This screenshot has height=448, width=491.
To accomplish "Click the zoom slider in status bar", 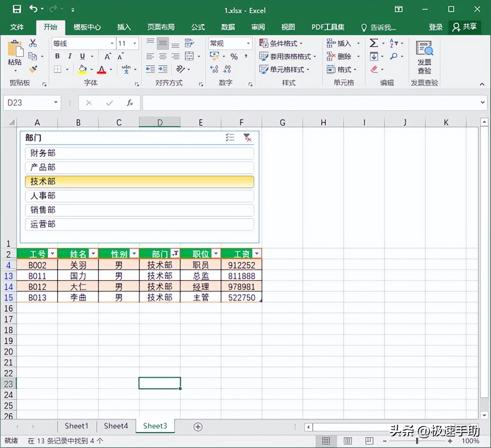I will [x=417, y=441].
